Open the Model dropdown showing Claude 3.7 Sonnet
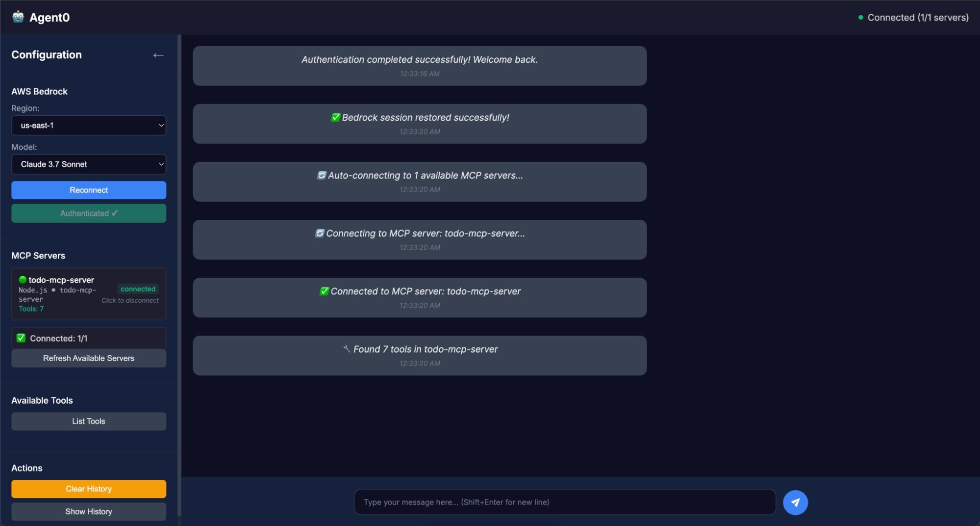The image size is (980, 526). (88, 164)
